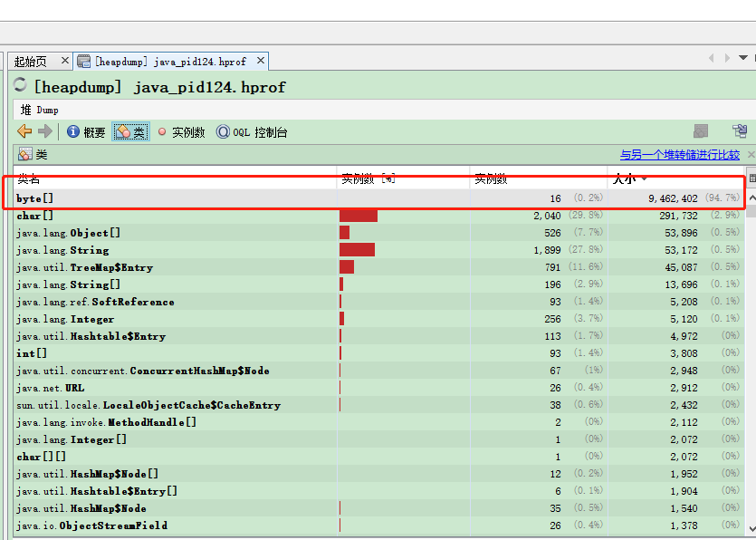Screen dimensions: 756x540
Task: Click the 2,040 instance count cell
Action: coord(547,216)
